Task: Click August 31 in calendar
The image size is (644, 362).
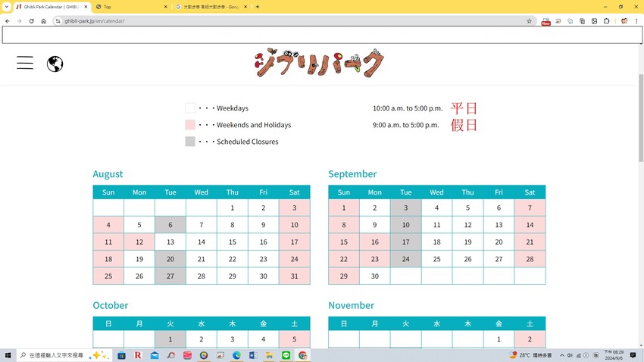Action: click(295, 276)
